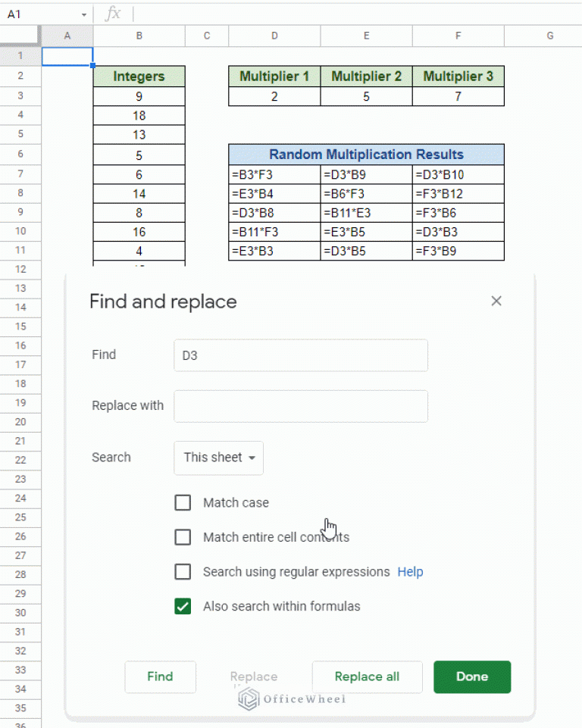The image size is (582, 728).
Task: Enable Search using regular expressions
Action: pos(183,571)
